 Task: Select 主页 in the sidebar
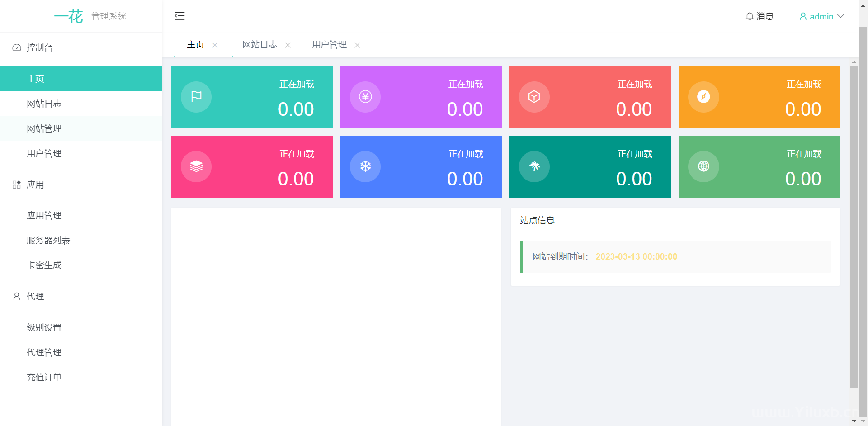pos(81,79)
